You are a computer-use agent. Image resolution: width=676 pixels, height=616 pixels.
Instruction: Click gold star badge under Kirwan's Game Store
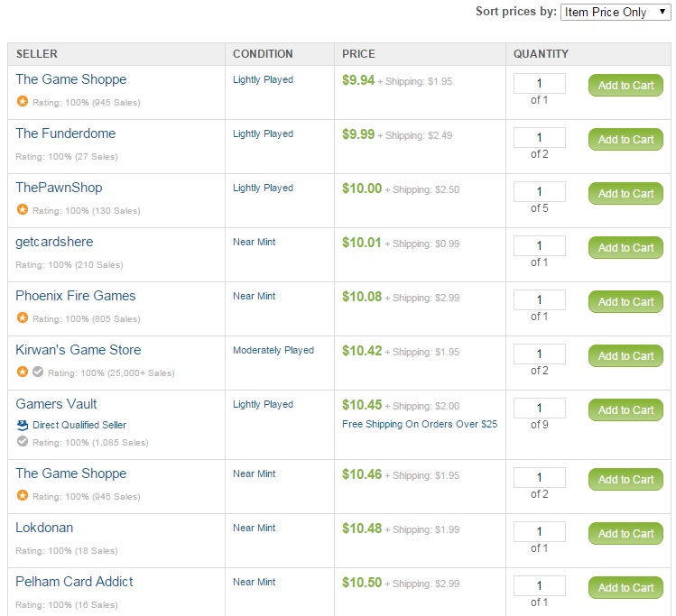tap(23, 372)
